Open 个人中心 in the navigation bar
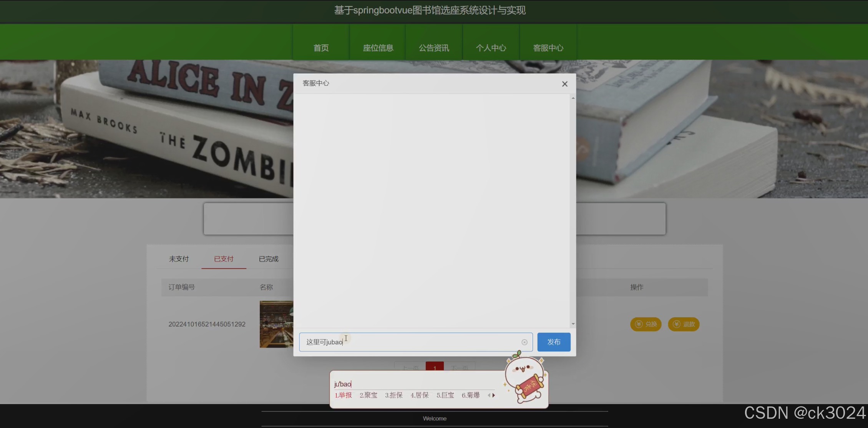The height and width of the screenshot is (428, 868). pyautogui.click(x=491, y=48)
